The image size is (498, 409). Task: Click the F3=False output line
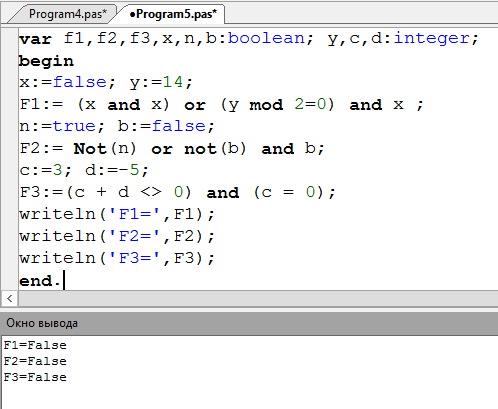35,377
